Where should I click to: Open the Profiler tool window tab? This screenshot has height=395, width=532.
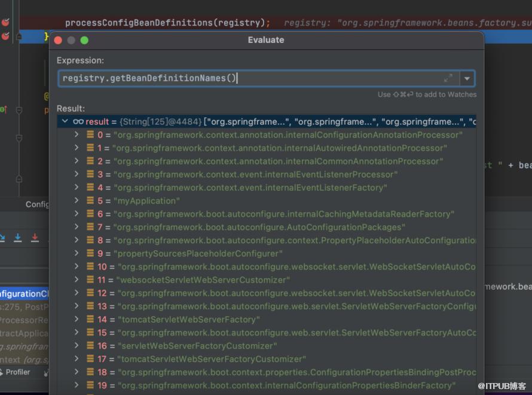pyautogui.click(x=15, y=372)
